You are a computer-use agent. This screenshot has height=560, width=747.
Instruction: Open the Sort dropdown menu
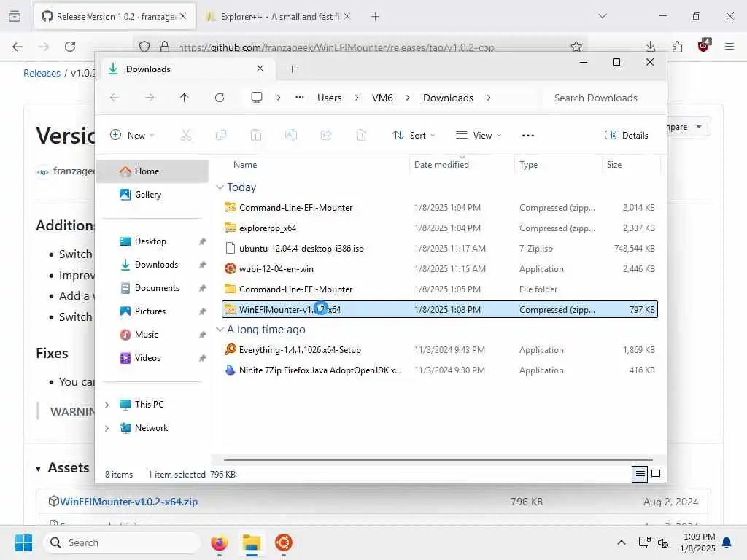coord(414,135)
